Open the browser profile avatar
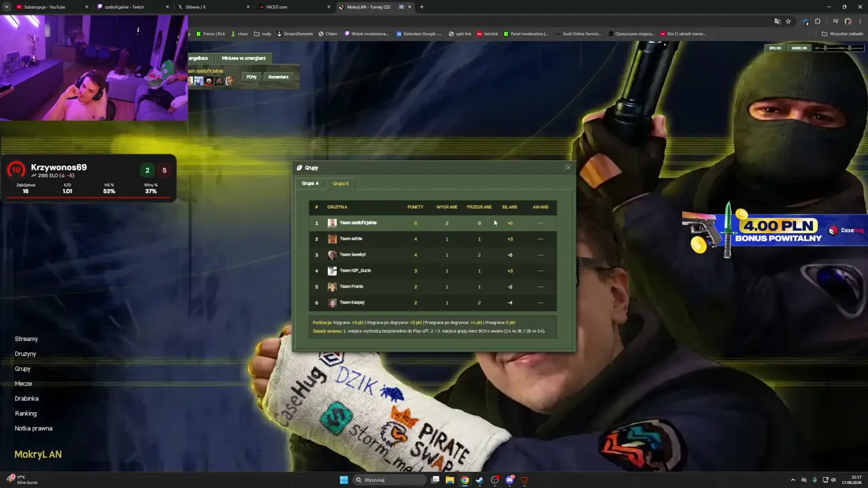 pyautogui.click(x=848, y=21)
